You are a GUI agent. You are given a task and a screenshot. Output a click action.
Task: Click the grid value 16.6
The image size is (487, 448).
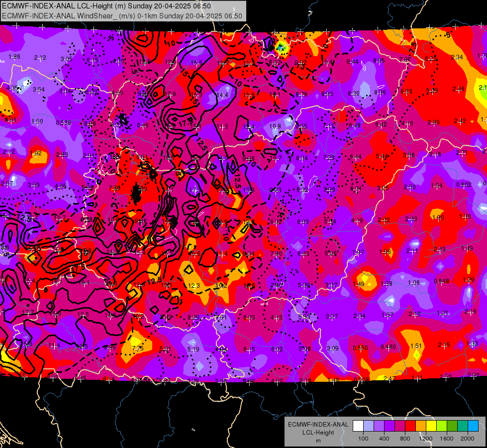click(196, 63)
